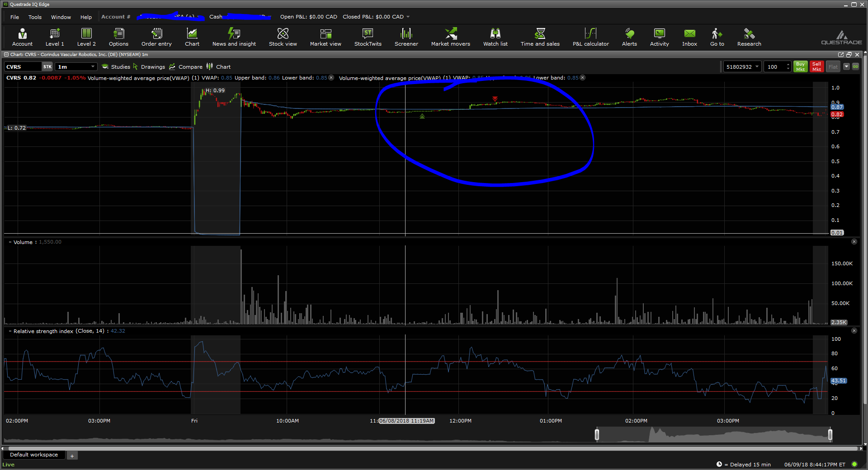Open Time and sales
This screenshot has width=868, height=470.
540,37
